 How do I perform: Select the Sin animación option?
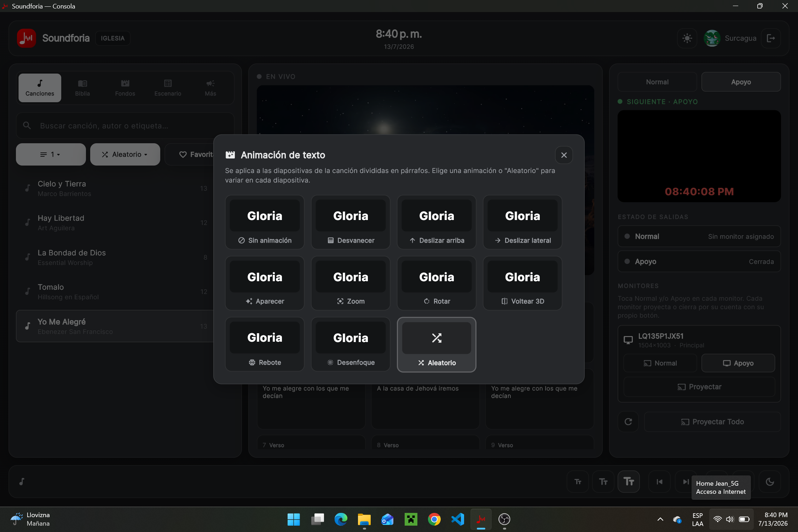tap(265, 222)
